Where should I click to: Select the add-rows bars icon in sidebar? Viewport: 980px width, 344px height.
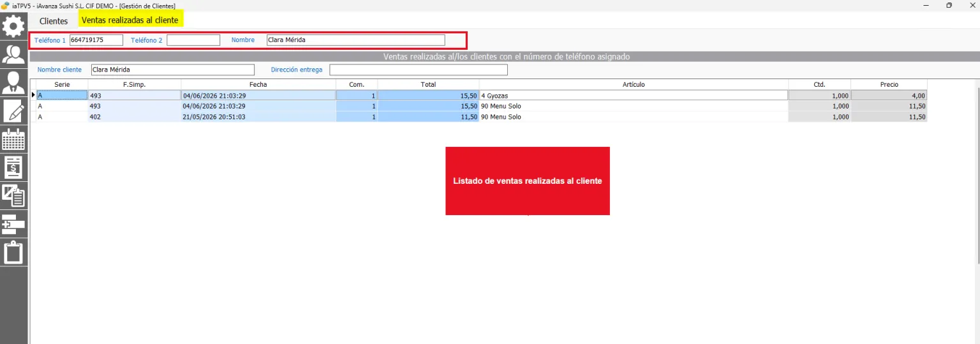13,224
